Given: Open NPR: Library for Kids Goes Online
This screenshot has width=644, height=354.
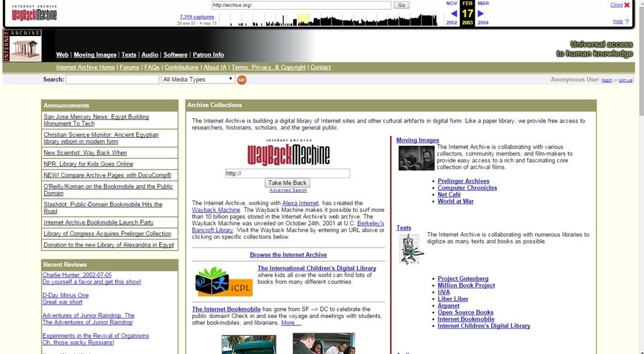Looking at the screenshot, I should [88, 164].
